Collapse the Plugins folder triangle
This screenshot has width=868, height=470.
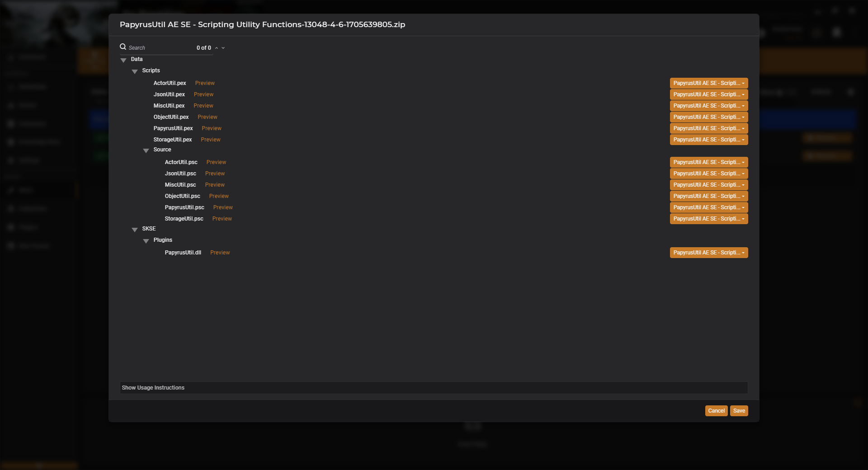pos(146,241)
